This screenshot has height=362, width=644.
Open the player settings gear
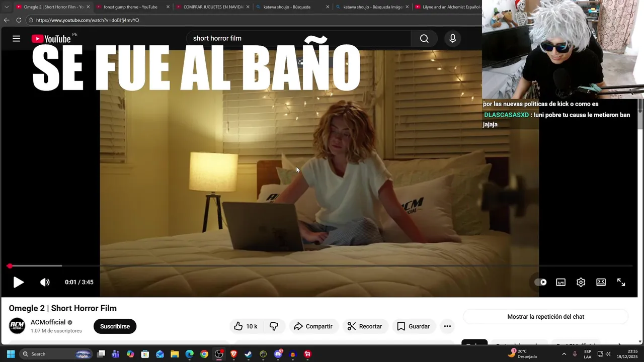pos(581,283)
